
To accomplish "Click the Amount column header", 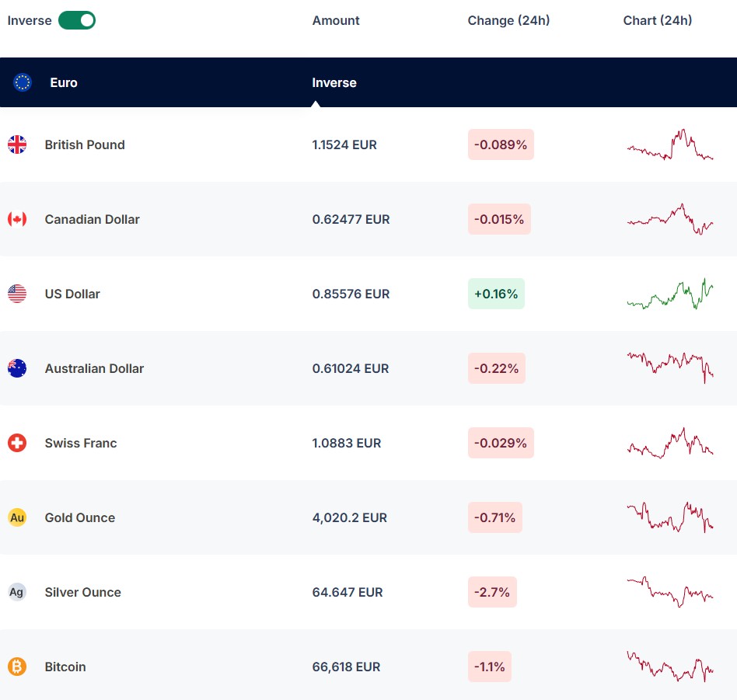I will [336, 20].
